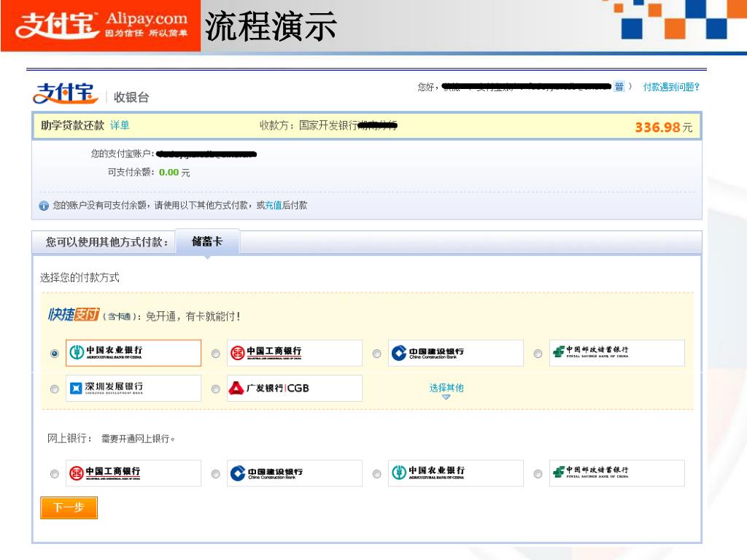The image size is (747, 560).
Task: Click the 中国邮政储蓄银行 online banking card
Action: (617, 472)
